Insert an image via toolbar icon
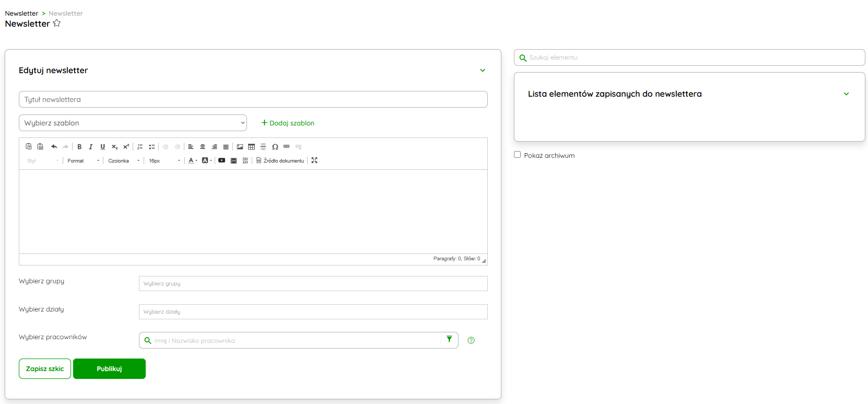Viewport: 868px width, 404px height. 240,147
